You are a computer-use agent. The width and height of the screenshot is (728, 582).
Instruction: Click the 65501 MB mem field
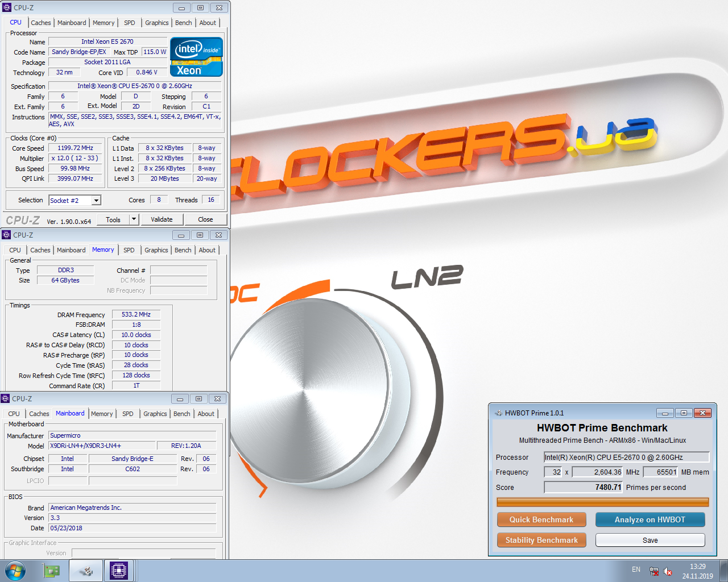[x=660, y=472]
